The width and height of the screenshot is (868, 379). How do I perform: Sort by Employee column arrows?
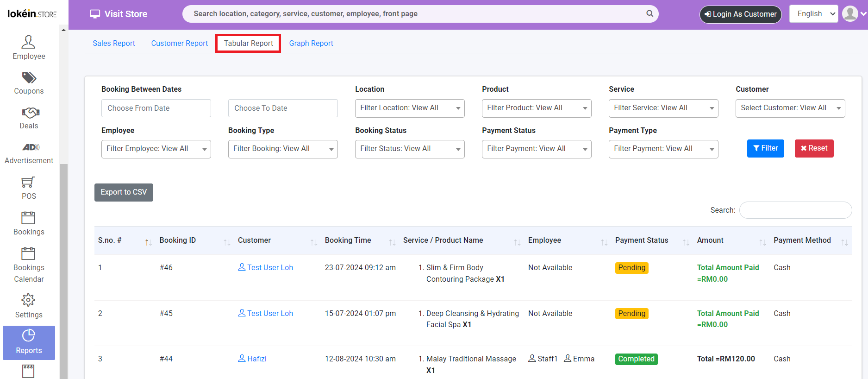(604, 242)
